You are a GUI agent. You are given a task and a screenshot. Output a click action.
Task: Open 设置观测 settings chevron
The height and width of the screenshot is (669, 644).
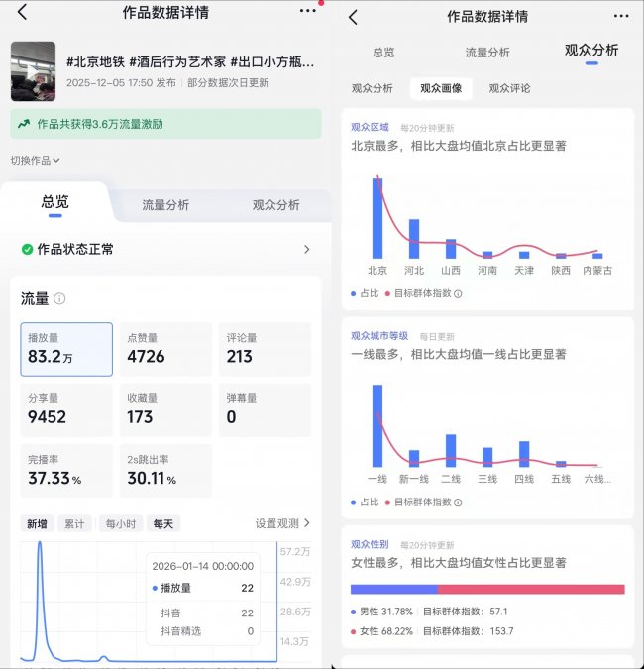[306, 523]
